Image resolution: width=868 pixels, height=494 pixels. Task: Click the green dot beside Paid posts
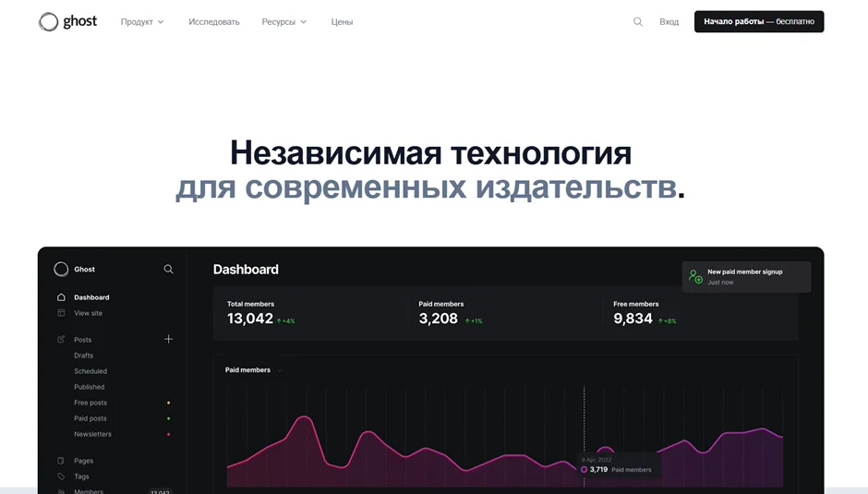pyautogui.click(x=168, y=418)
